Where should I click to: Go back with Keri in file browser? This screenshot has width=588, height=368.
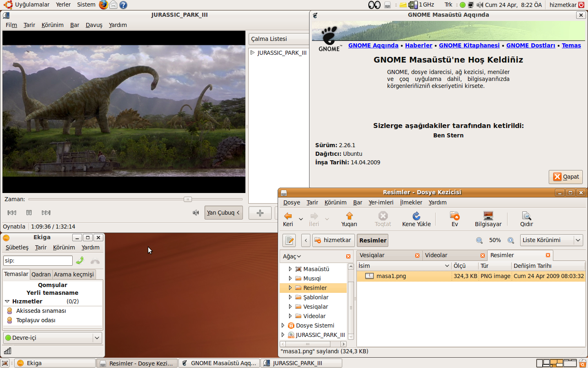[288, 219]
